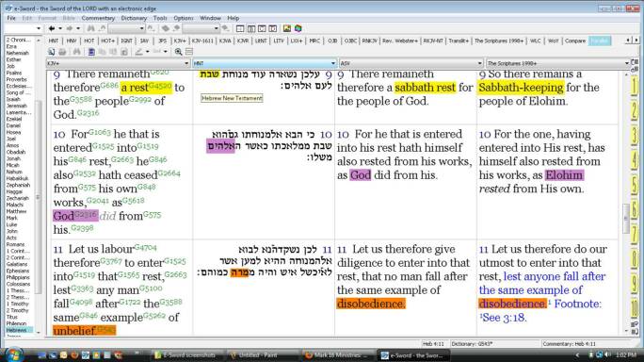Click the zoom magnifier icon
Screen dimensions: 644x362
178,52
